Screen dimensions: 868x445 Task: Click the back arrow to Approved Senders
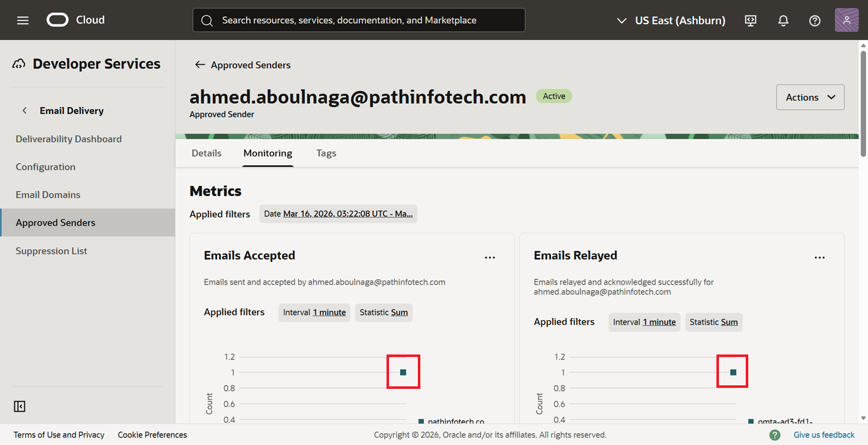click(200, 65)
